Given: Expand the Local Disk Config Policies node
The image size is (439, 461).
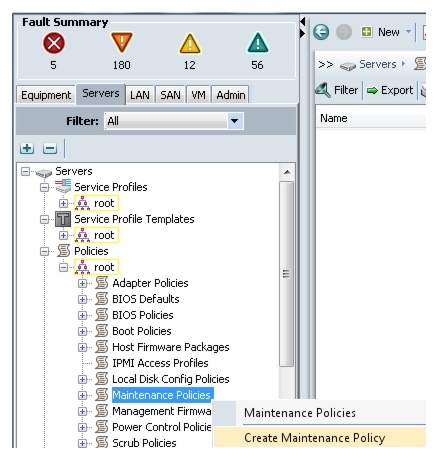Looking at the screenshot, I should pos(82,379).
